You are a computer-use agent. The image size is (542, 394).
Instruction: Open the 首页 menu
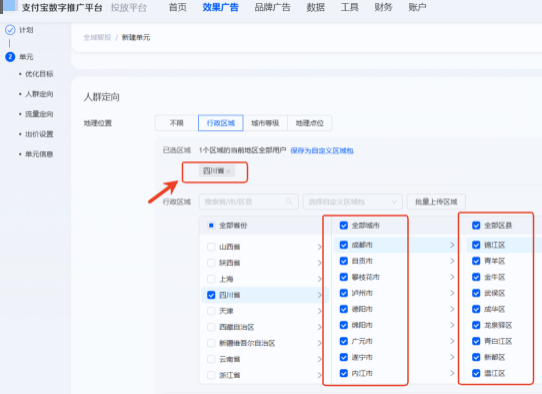pyautogui.click(x=177, y=7)
